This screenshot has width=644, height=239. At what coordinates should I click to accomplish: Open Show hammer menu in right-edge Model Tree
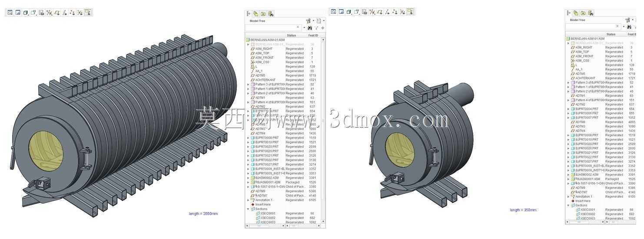point(627,20)
